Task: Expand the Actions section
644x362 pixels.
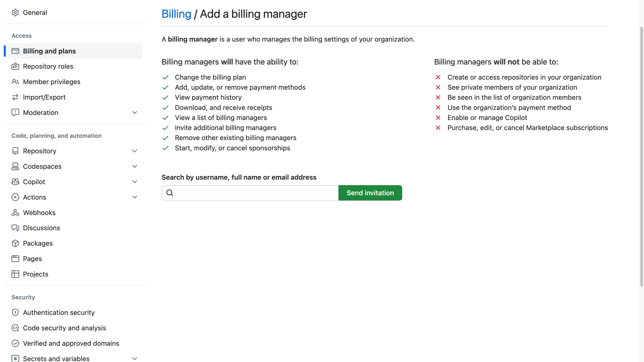Action: point(135,197)
